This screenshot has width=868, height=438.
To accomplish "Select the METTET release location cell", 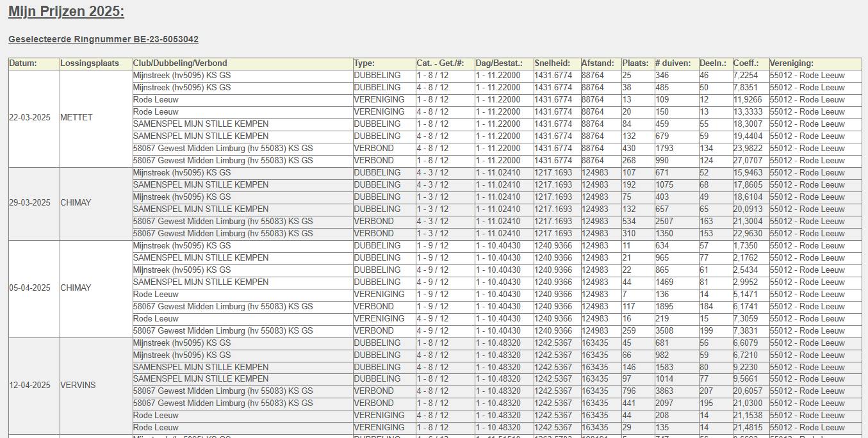I will pyautogui.click(x=76, y=118).
